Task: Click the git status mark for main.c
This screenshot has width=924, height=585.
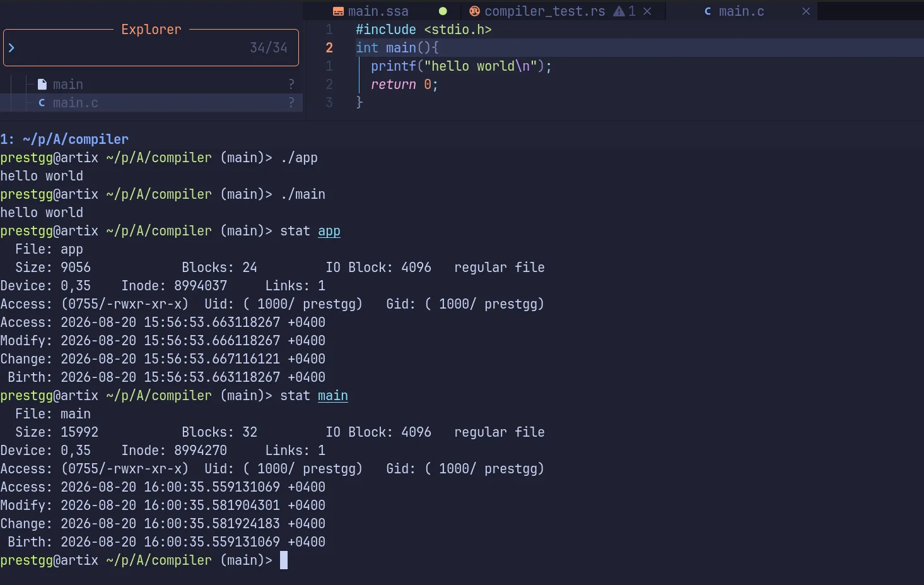Action: (x=291, y=103)
